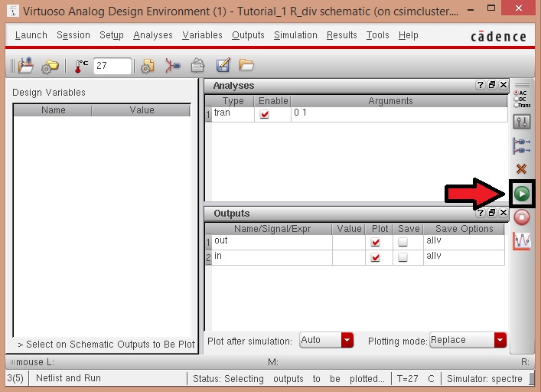This screenshot has height=392, width=541.
Task: Open the Plotting mode Replace dropdown
Action: pos(500,340)
